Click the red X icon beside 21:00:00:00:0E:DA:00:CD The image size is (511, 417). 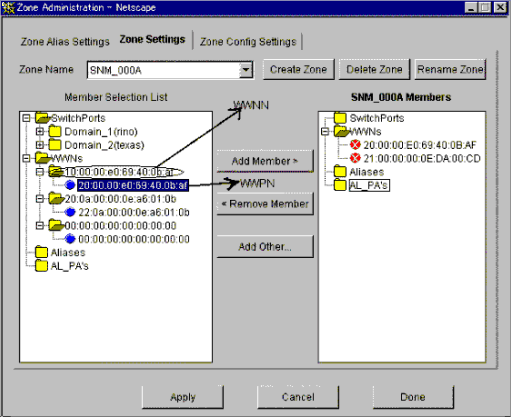click(x=355, y=158)
